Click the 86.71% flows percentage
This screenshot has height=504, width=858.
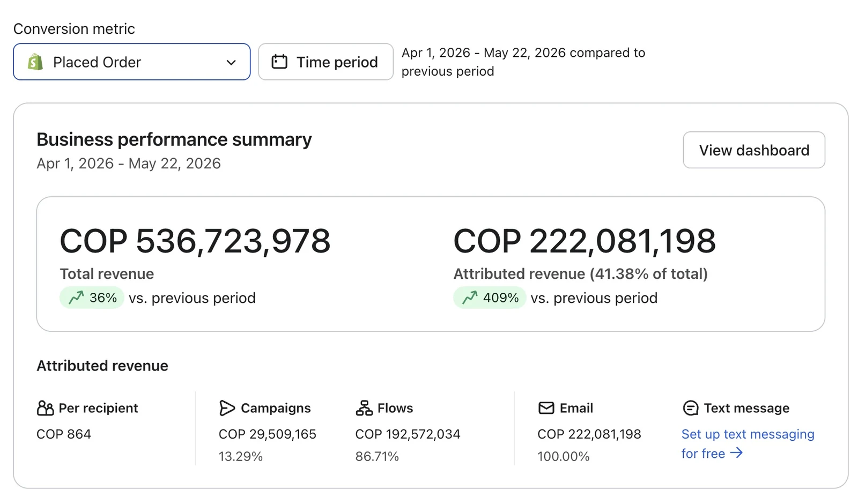377,457
